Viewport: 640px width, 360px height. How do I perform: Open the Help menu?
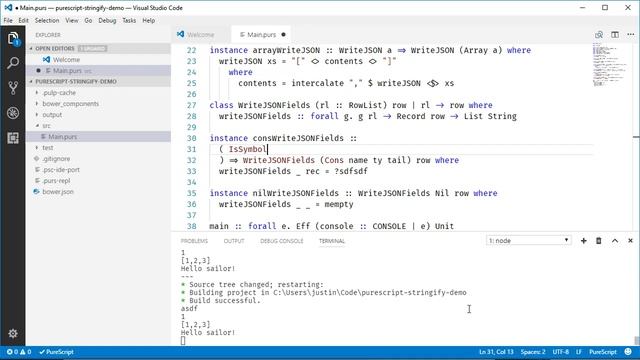click(x=149, y=20)
